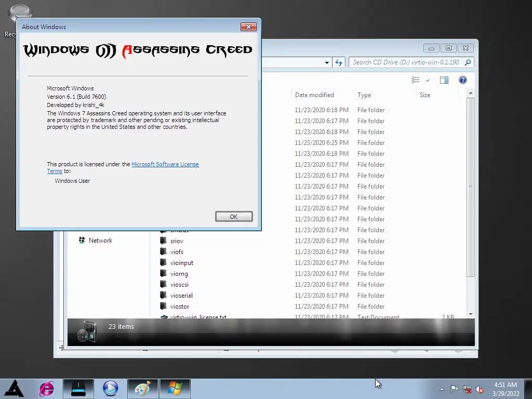Image resolution: width=532 pixels, height=399 pixels.
Task: Open Action Center flag icon
Action: [x=454, y=389]
